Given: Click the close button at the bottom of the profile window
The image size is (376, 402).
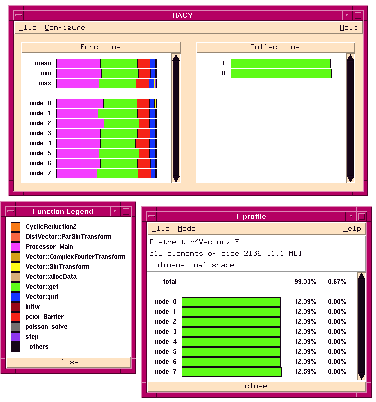Looking at the screenshot, I should pos(256,386).
